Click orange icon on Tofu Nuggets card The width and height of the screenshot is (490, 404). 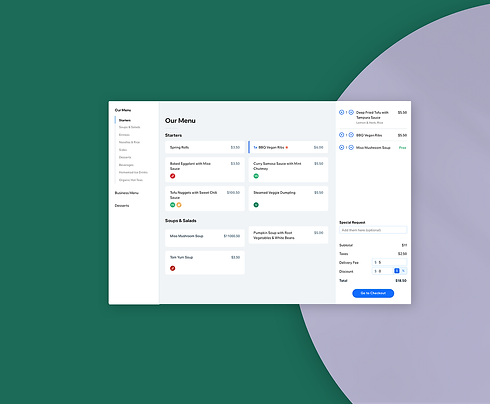(x=179, y=205)
